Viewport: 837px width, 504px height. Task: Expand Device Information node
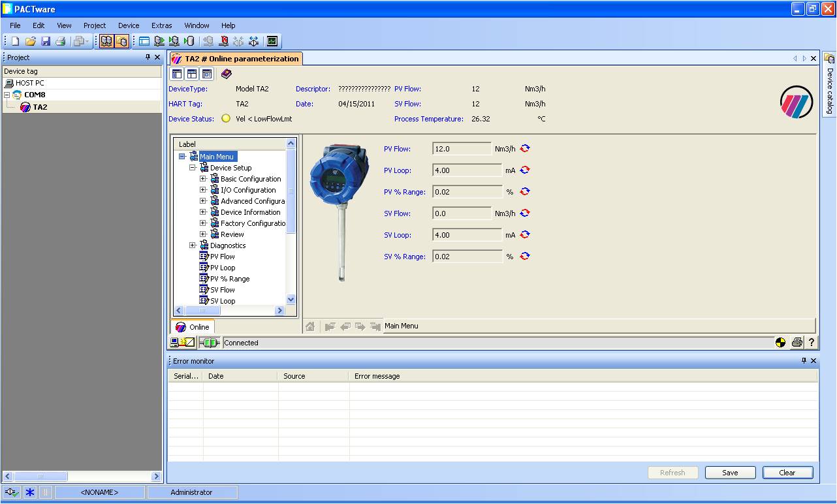point(203,212)
